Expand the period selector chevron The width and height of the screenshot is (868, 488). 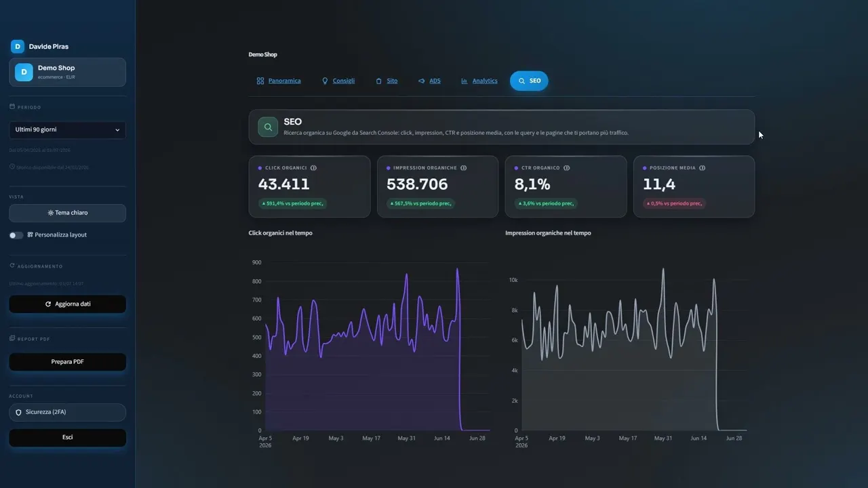click(x=117, y=130)
